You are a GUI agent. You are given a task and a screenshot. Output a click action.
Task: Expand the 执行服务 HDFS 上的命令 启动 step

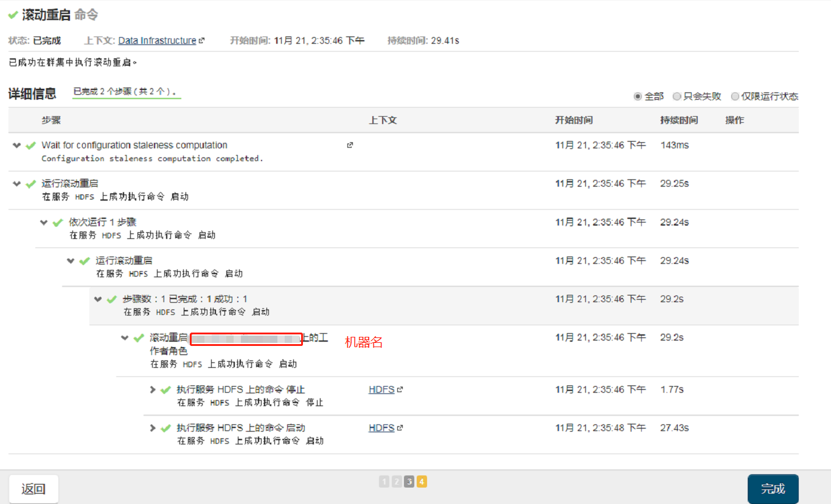click(x=152, y=427)
